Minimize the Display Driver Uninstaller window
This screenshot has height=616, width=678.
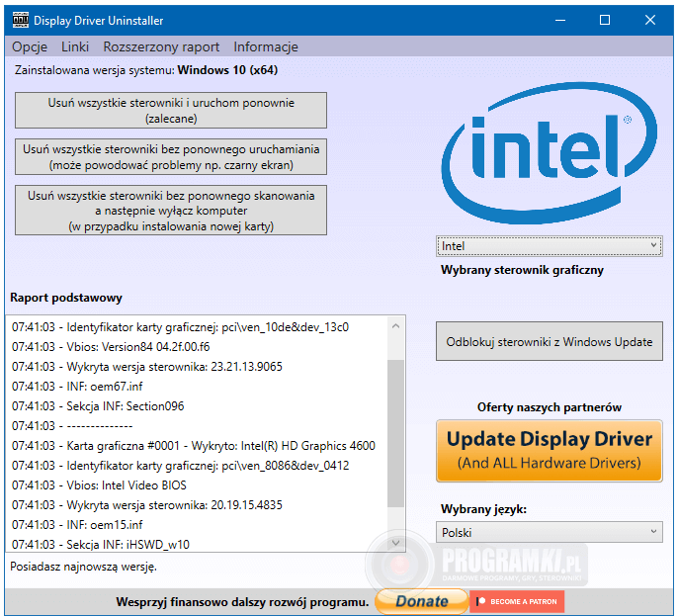(560, 21)
